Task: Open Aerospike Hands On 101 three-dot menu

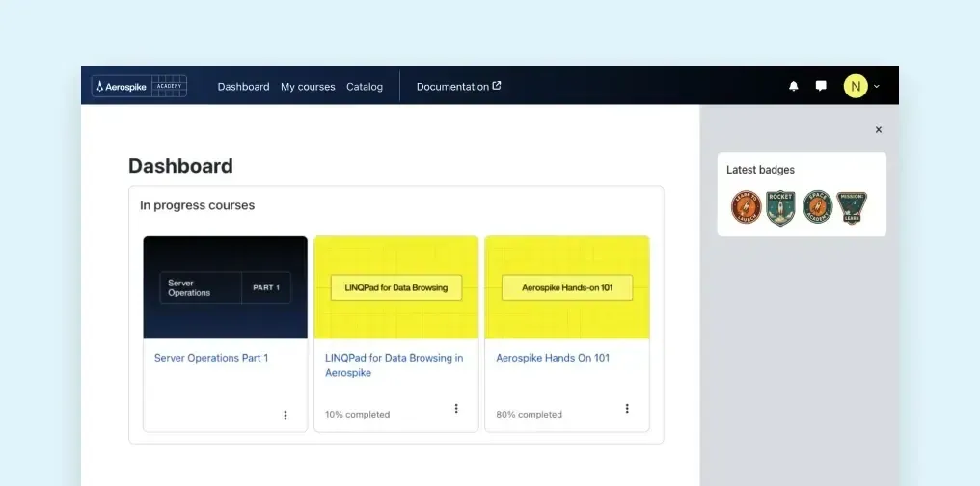Action: [627, 409]
